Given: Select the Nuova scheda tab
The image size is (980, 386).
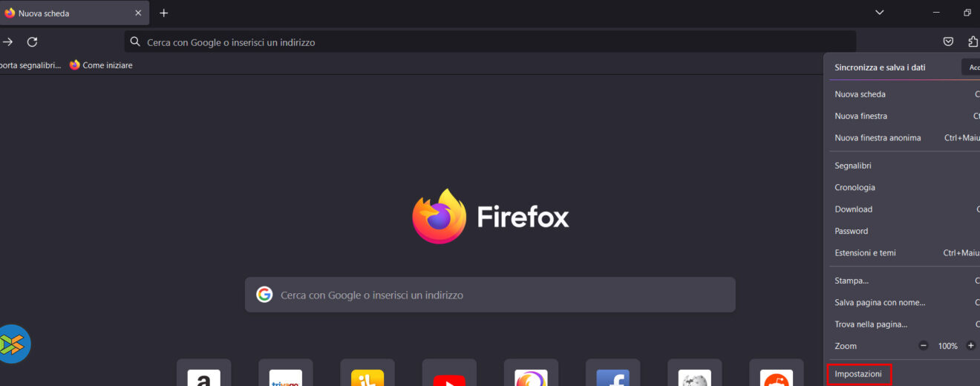Looking at the screenshot, I should click(74, 13).
